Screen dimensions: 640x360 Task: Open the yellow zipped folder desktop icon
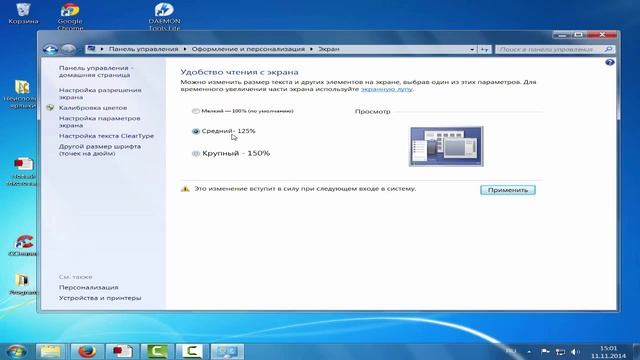[x=21, y=94]
